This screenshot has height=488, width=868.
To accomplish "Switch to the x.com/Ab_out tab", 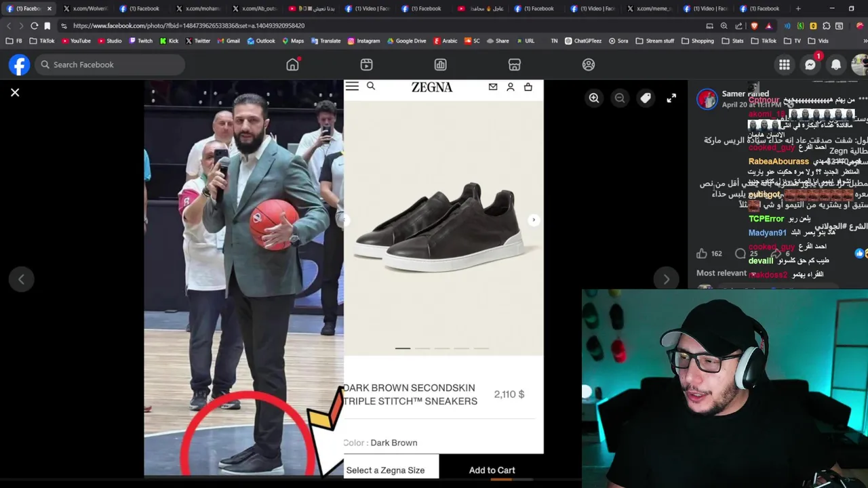I will [x=254, y=9].
